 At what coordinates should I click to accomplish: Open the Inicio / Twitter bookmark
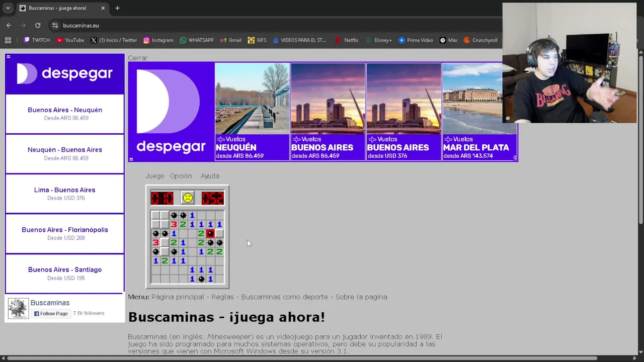pyautogui.click(x=113, y=40)
